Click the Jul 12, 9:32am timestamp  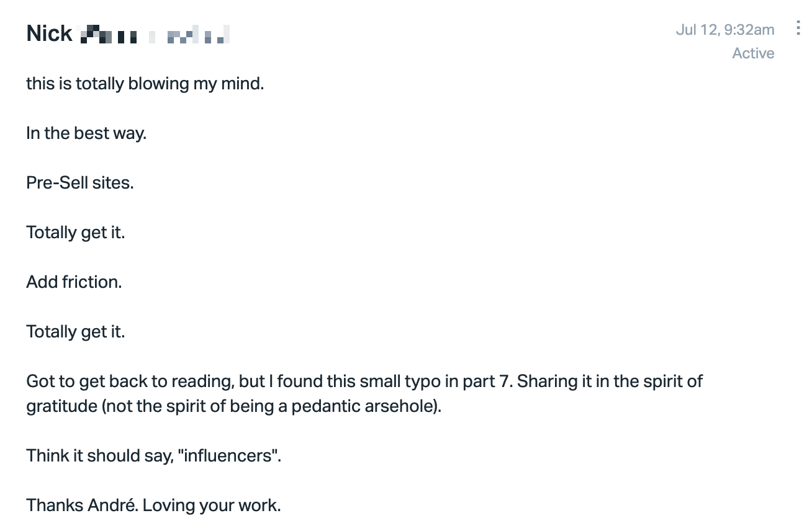tap(725, 29)
